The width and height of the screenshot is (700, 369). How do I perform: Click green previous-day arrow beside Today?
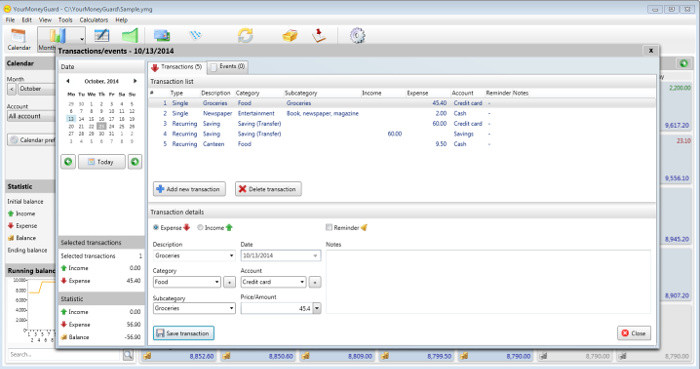coord(68,162)
